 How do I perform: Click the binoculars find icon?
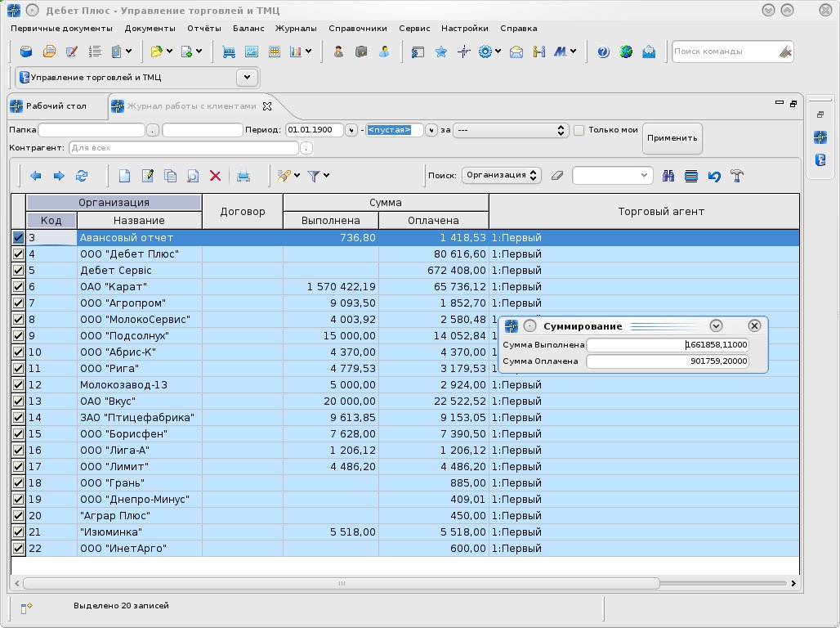tap(668, 176)
